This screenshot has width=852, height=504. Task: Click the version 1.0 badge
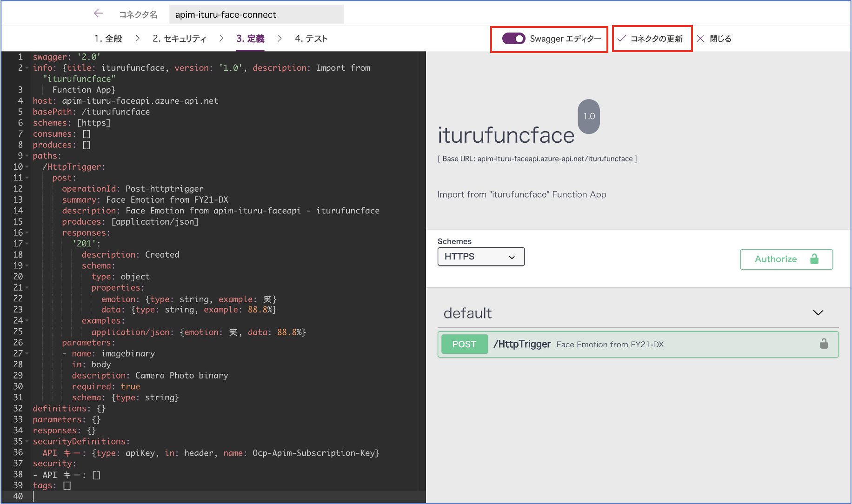coord(589,116)
